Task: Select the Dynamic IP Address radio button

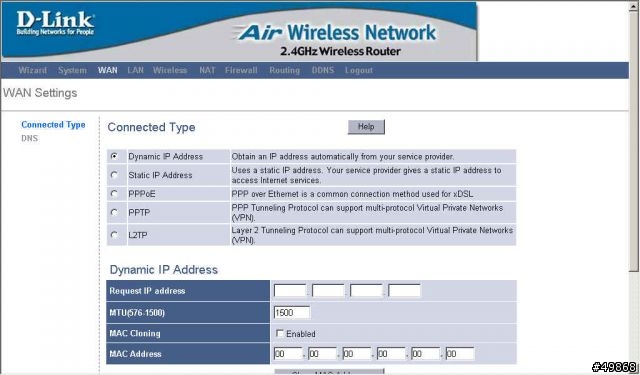Action: click(x=115, y=156)
